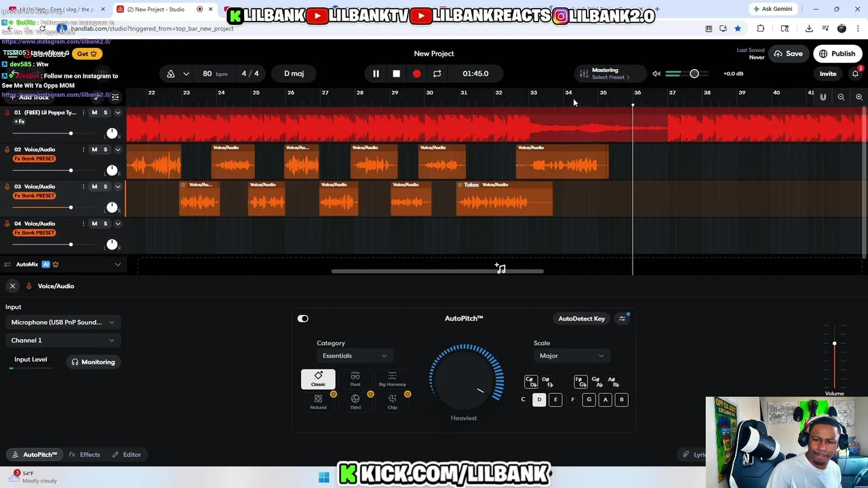Open the D maj key selector
Image resolution: width=868 pixels, height=488 pixels.
[x=294, y=73]
